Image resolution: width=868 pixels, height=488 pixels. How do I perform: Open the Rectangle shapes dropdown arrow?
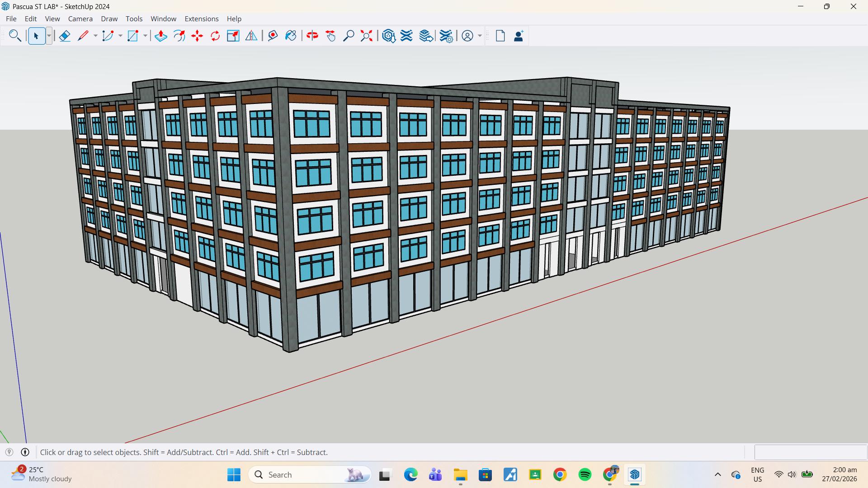(x=145, y=36)
